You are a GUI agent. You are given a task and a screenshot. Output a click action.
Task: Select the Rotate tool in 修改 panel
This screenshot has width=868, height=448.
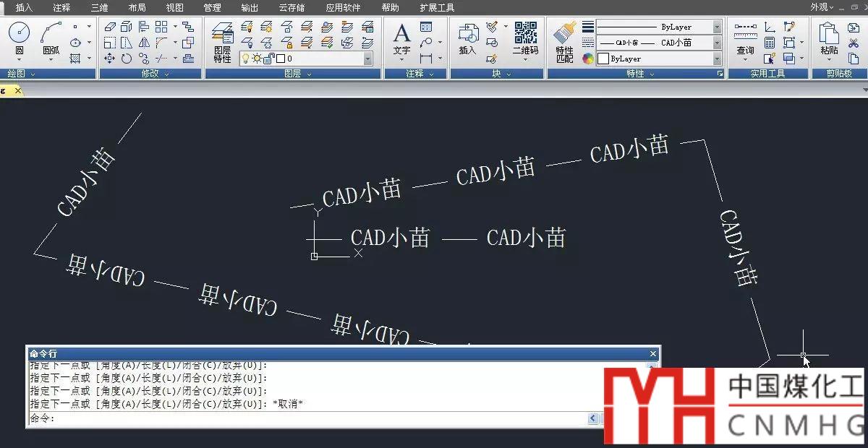[x=127, y=59]
